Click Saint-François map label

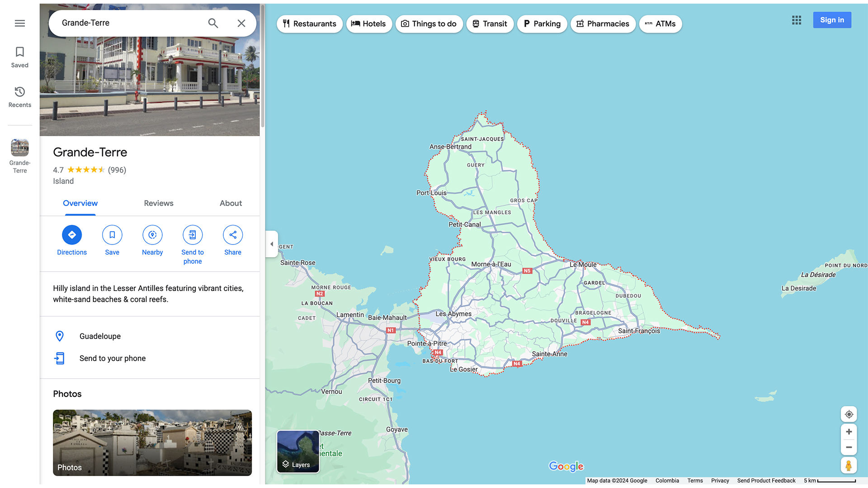[639, 331]
